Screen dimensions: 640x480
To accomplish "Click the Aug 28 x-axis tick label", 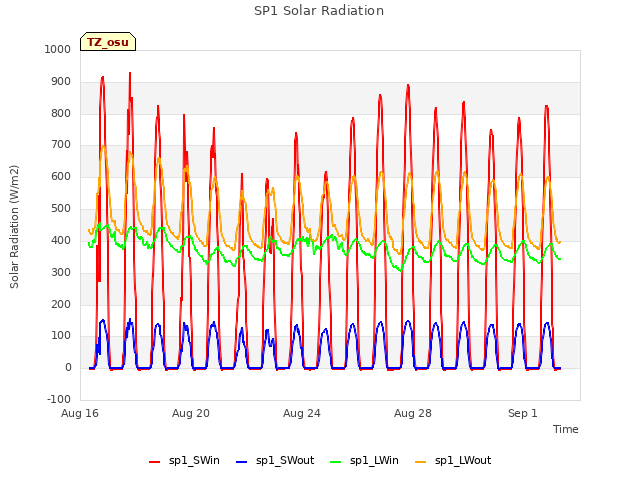I will tap(413, 413).
